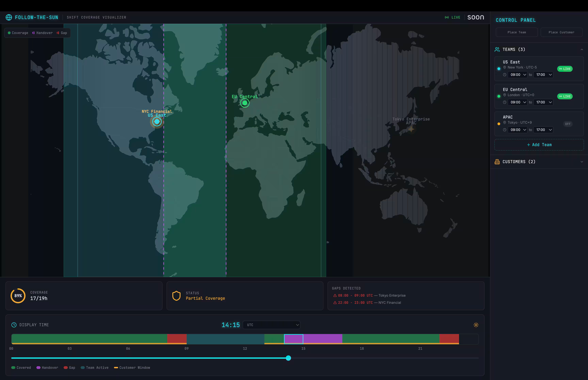Image resolution: width=588 pixels, height=380 pixels.
Task: Open the EU Central end time dropdown
Action: pyautogui.click(x=543, y=102)
